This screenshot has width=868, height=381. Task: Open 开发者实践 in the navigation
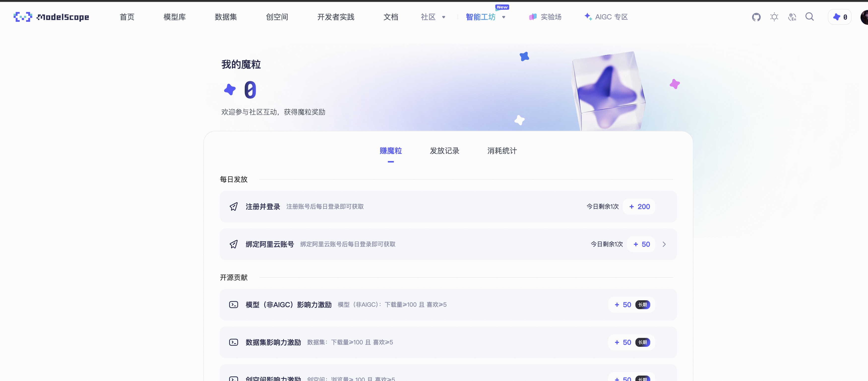(336, 17)
